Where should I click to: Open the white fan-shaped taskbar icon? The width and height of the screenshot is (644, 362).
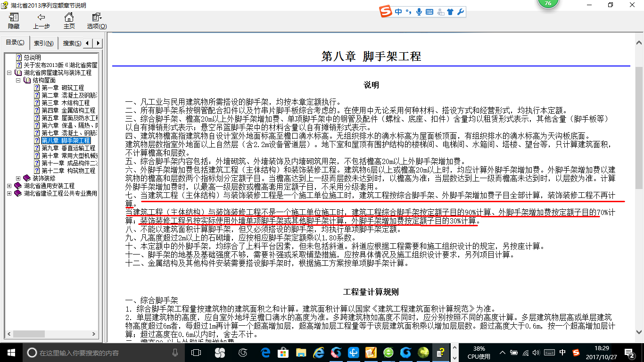[220, 353]
